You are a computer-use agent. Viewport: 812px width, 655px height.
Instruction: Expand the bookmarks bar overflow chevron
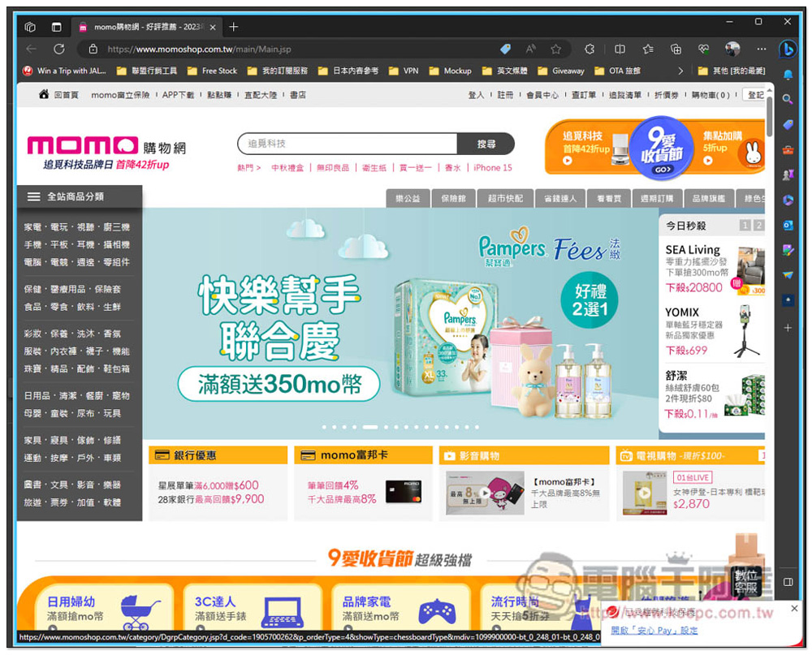[680, 71]
